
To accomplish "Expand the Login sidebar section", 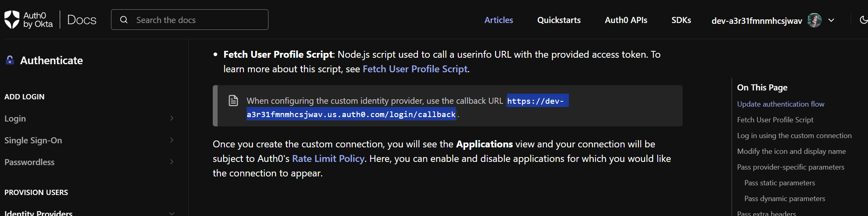I will (x=172, y=118).
